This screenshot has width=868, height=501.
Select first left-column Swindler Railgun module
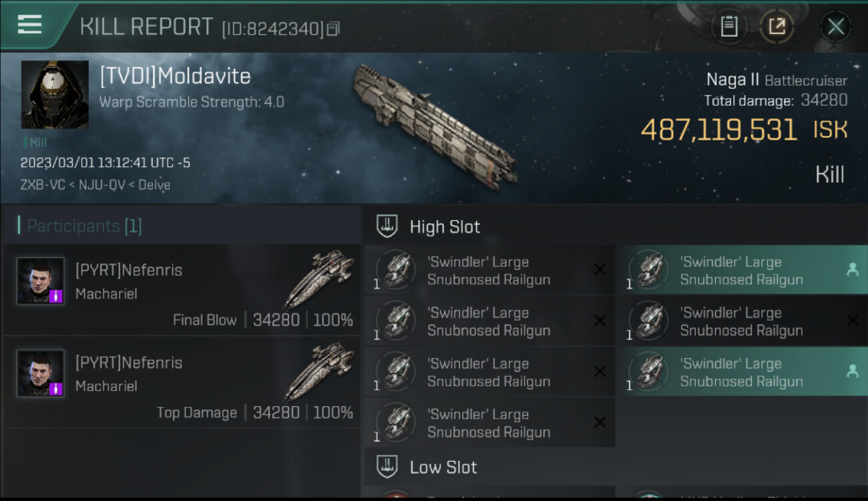point(489,271)
